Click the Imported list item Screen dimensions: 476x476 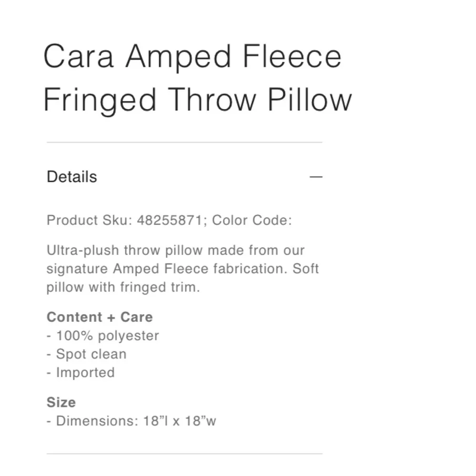click(80, 372)
